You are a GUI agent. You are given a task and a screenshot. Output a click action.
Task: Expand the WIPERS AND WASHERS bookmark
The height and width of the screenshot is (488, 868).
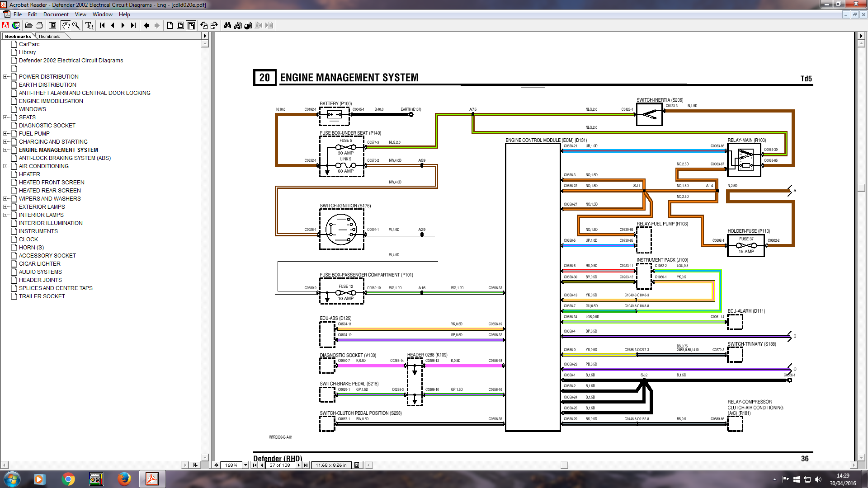pos(5,199)
